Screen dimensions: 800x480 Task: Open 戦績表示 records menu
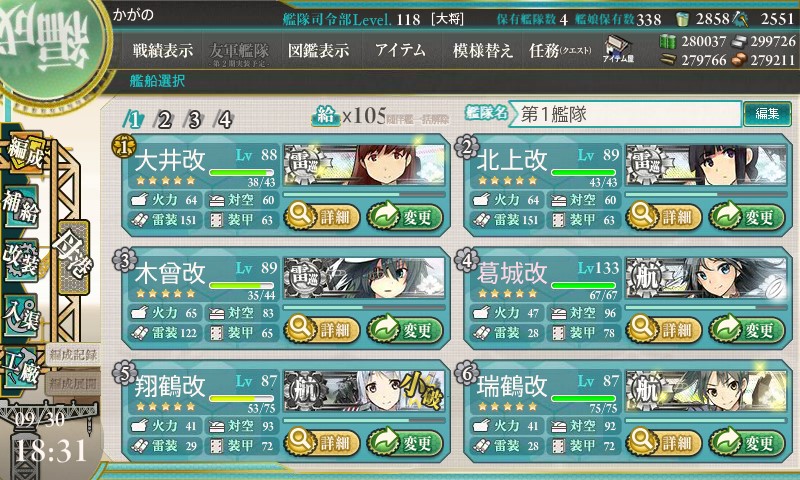163,50
